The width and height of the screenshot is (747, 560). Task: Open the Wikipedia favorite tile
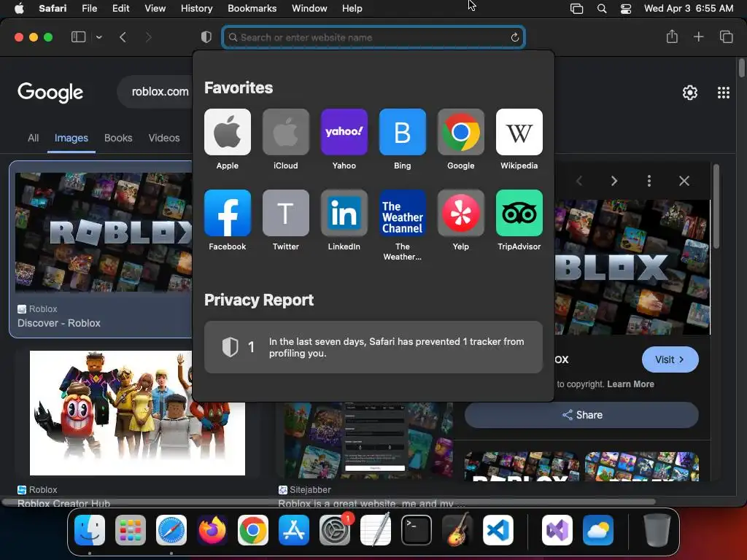[519, 132]
